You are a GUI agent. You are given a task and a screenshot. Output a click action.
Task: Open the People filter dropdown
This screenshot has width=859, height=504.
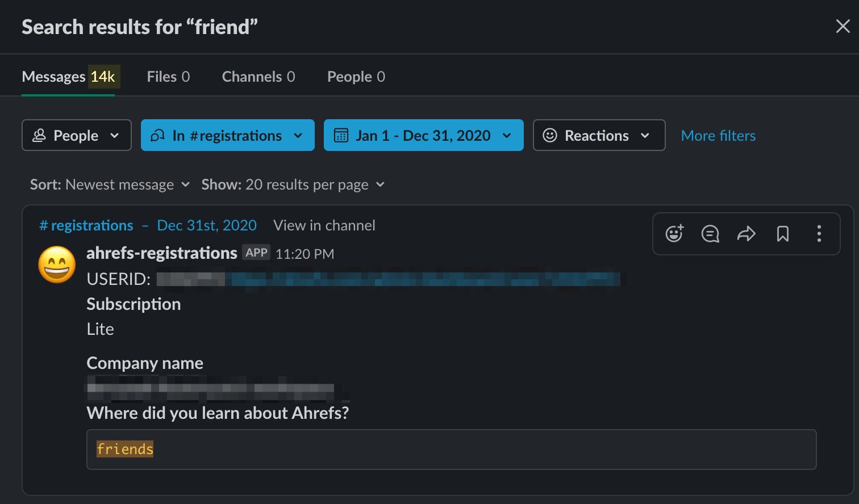pyautogui.click(x=76, y=135)
